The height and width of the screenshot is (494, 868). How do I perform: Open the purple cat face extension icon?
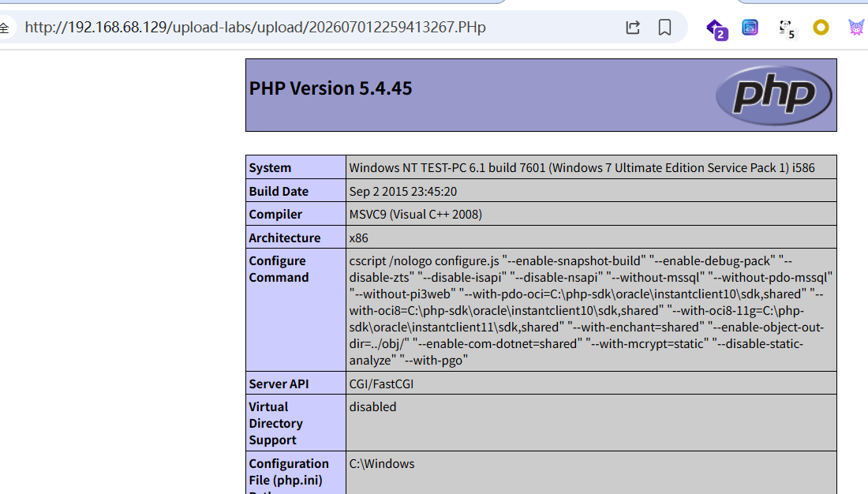(856, 27)
